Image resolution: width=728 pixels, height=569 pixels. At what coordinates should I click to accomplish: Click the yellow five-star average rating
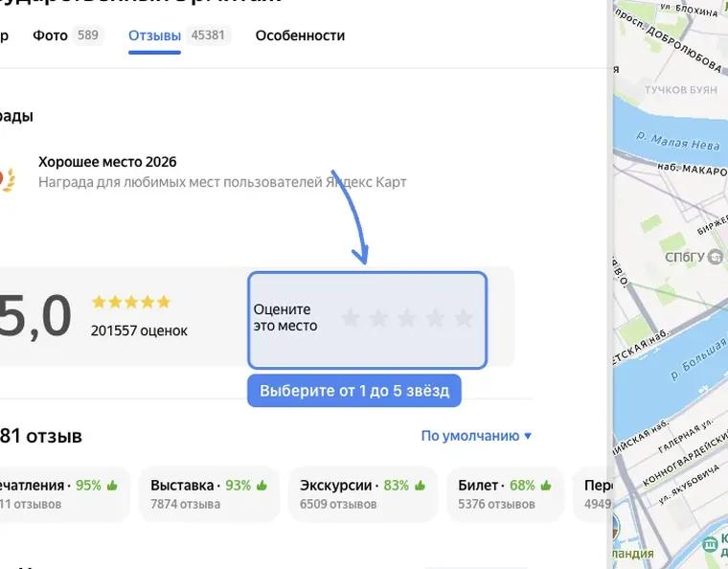(x=131, y=302)
